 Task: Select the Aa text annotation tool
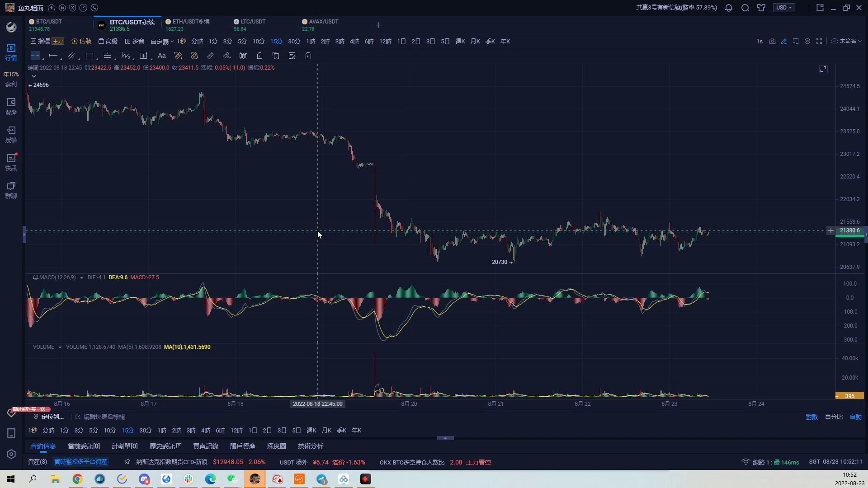161,56
